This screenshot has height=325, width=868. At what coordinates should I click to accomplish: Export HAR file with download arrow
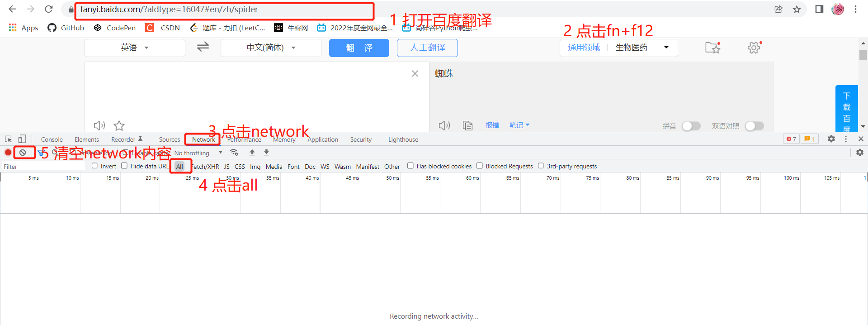click(266, 153)
